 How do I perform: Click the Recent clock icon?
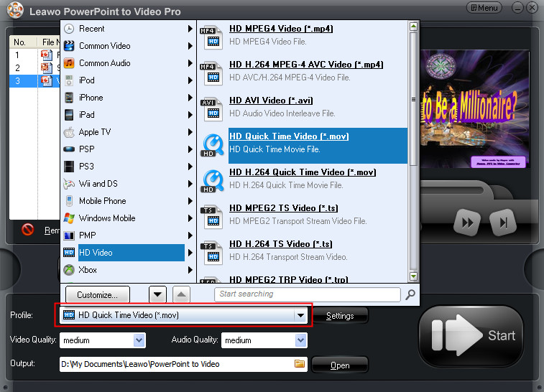click(x=69, y=29)
